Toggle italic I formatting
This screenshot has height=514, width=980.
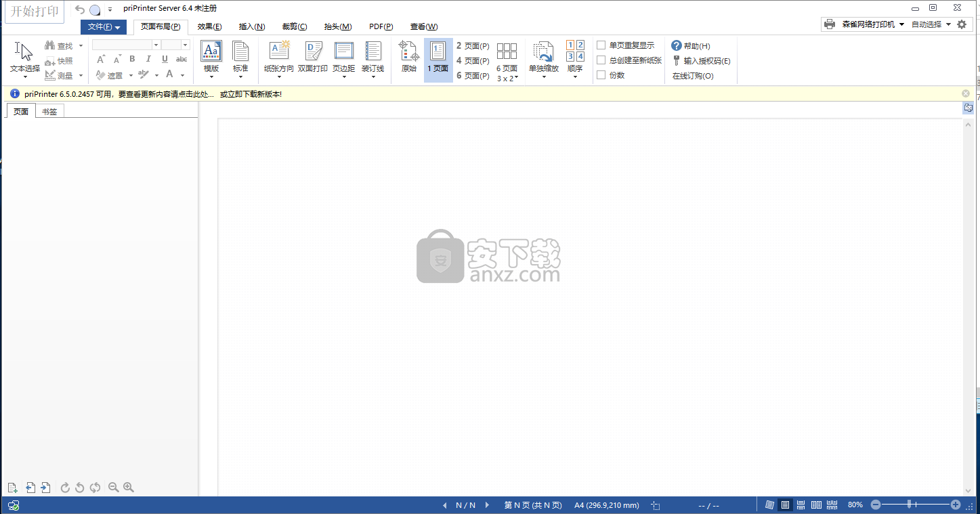point(149,60)
